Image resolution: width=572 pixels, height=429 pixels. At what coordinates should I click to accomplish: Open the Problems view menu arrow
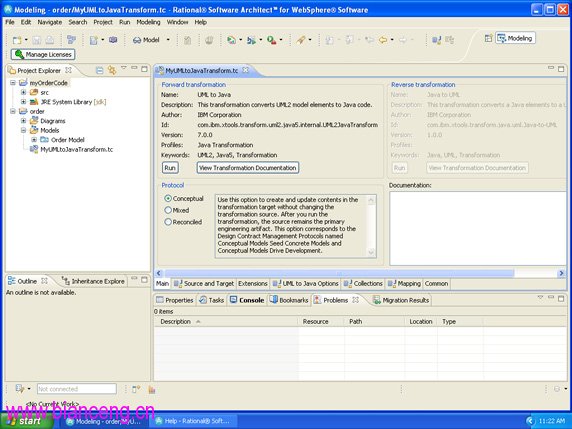point(540,298)
